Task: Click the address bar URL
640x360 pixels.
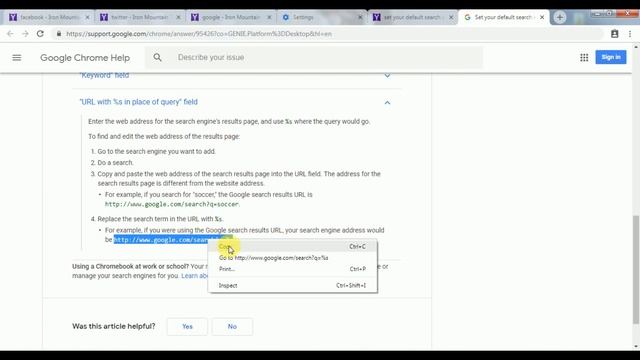Action: click(x=199, y=34)
